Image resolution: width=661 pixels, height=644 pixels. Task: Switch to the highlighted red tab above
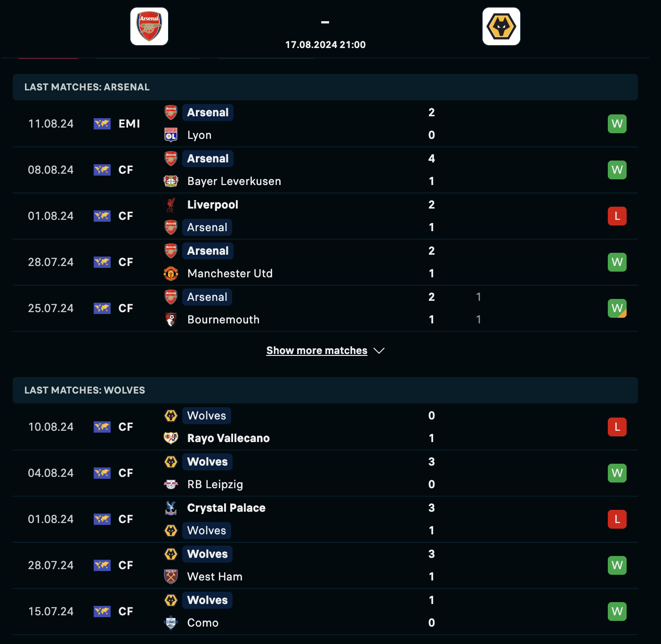tap(48, 56)
